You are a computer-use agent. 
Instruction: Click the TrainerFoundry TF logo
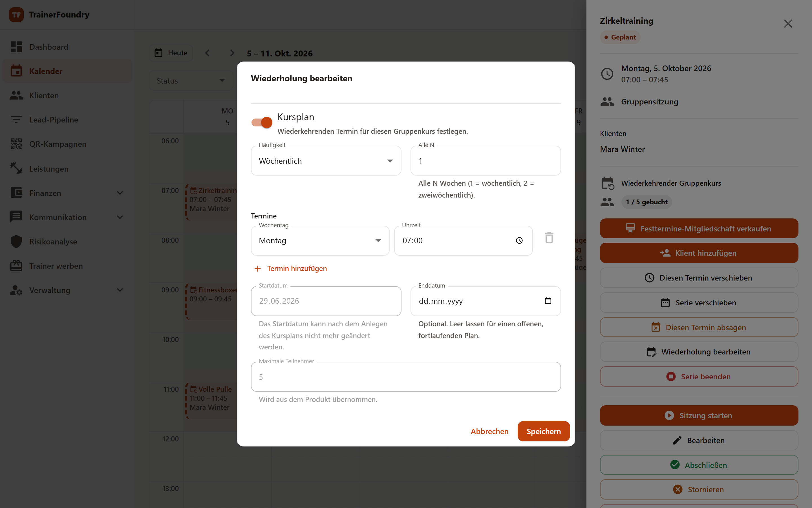pos(16,15)
